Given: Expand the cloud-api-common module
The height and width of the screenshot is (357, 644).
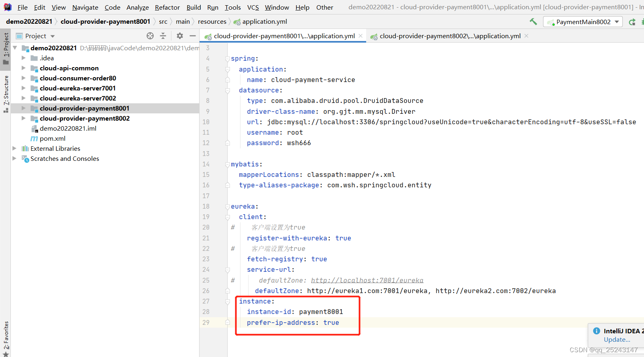Looking at the screenshot, I should pos(24,68).
